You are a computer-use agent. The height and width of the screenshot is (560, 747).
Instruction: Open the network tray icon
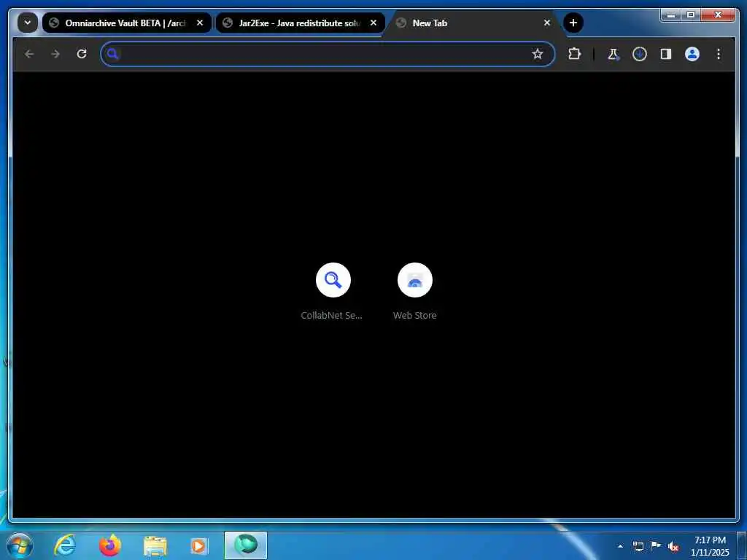638,546
